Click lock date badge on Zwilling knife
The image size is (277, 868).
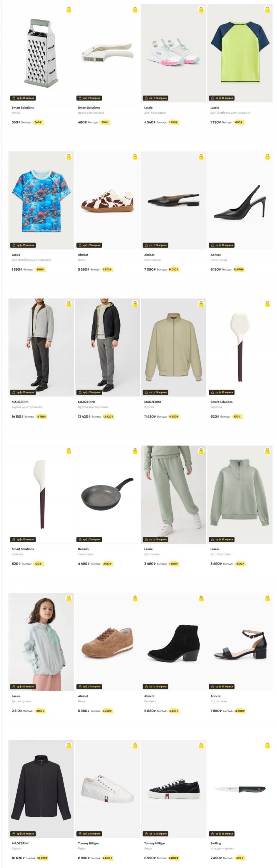[222, 833]
